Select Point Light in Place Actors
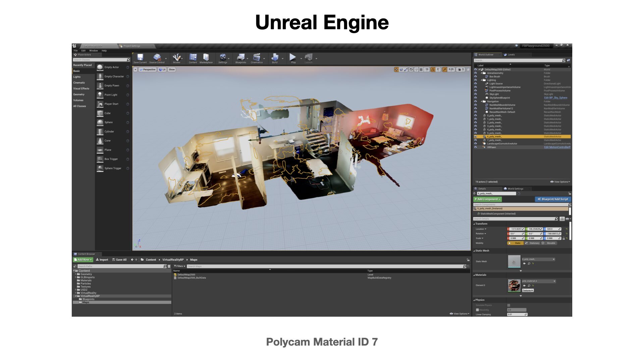The width and height of the screenshot is (644, 362). click(x=113, y=95)
